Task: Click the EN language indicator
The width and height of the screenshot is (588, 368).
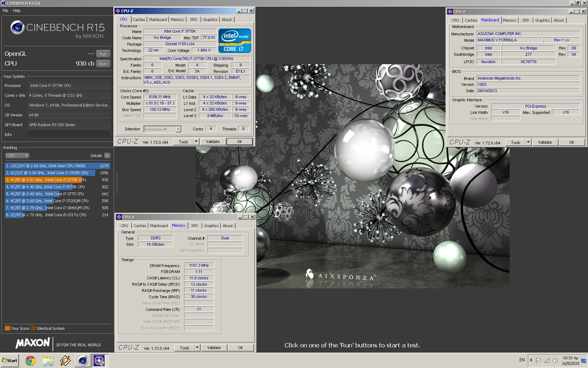Action: pyautogui.click(x=522, y=360)
